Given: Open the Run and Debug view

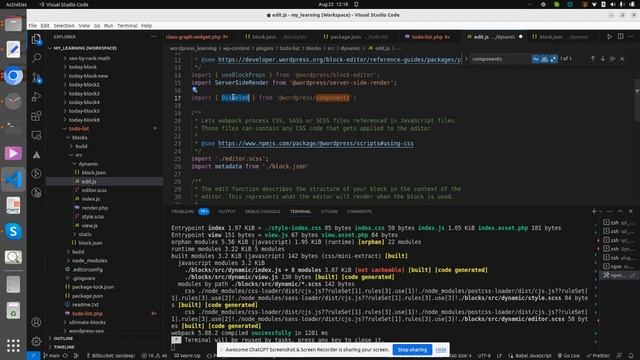Looking at the screenshot, I should point(36,96).
